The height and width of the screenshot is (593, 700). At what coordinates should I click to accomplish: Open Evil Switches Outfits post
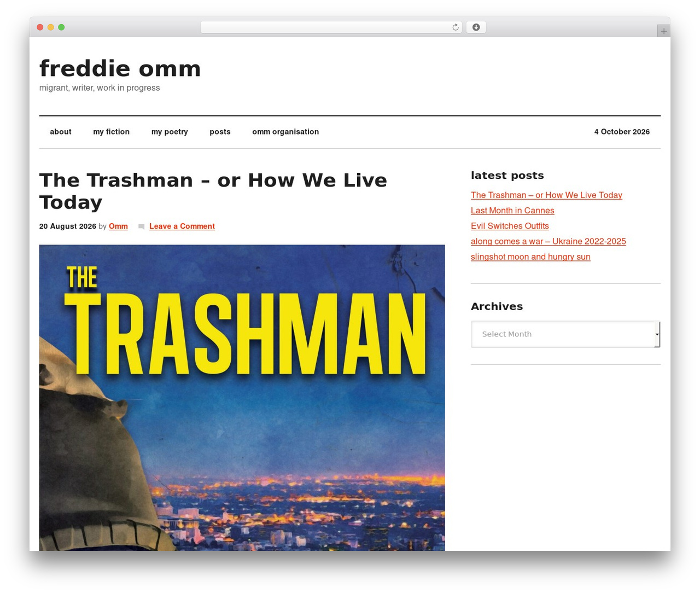[510, 226]
